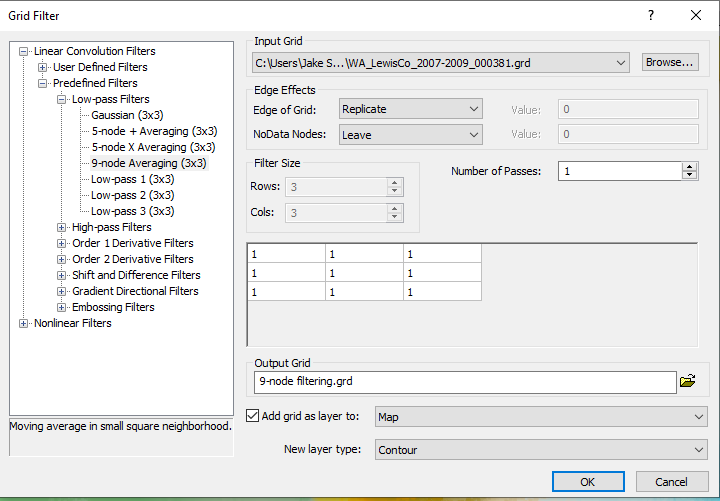Open the New layer type dropdown
This screenshot has width=720, height=501.
[x=540, y=450]
